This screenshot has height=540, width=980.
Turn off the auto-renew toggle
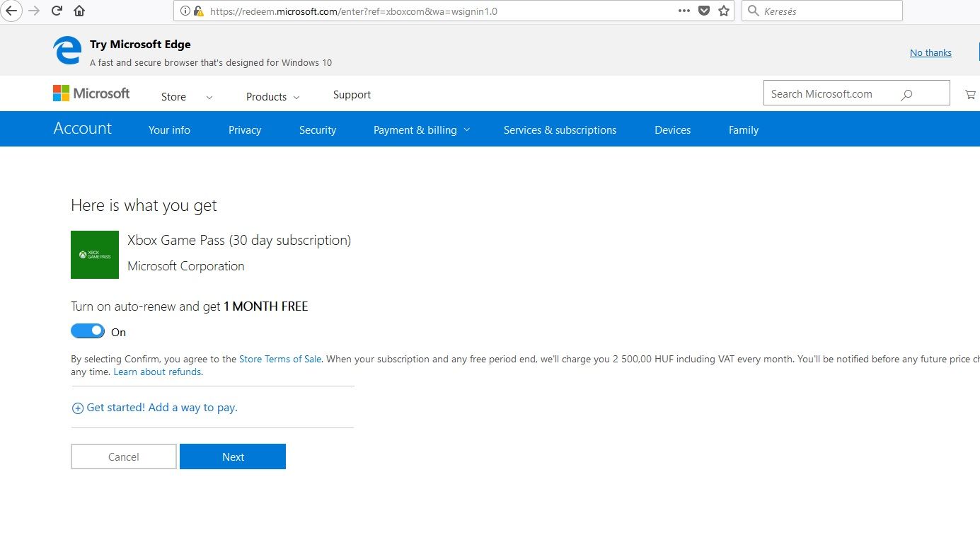pos(88,331)
